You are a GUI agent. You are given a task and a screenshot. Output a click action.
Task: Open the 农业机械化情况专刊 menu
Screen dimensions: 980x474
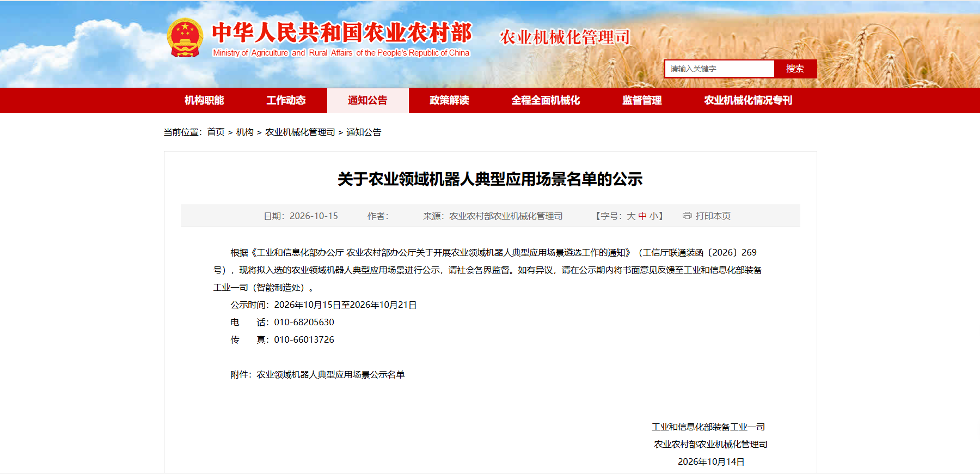(x=748, y=100)
